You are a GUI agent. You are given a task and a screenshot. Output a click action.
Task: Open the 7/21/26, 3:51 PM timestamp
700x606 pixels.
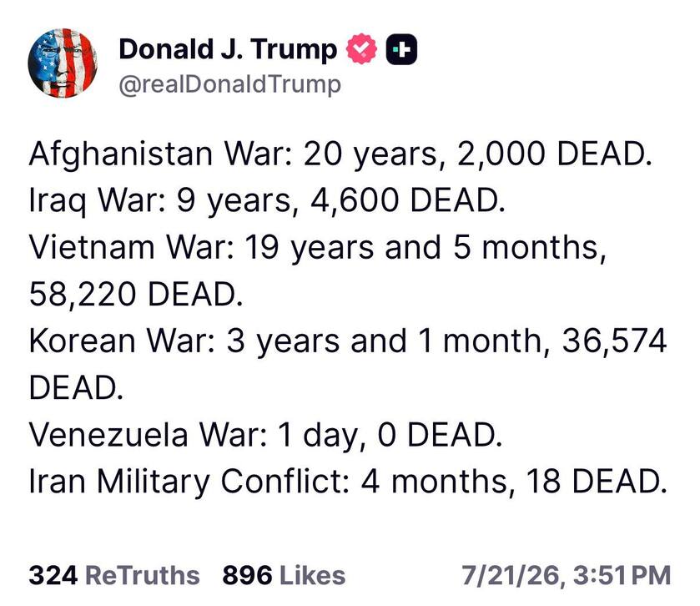[566, 575]
